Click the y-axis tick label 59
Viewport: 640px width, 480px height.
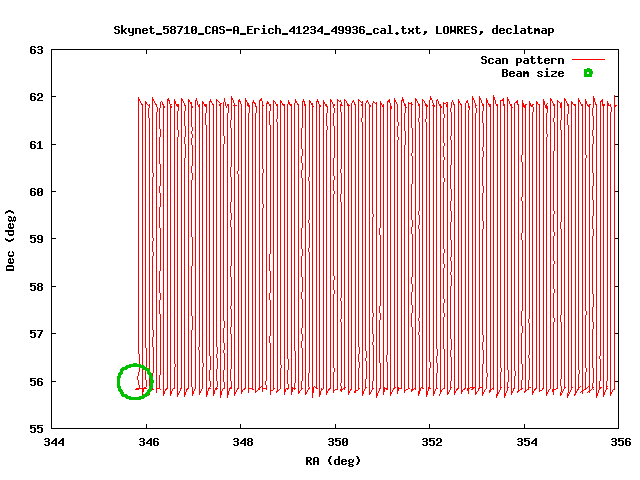(x=36, y=239)
